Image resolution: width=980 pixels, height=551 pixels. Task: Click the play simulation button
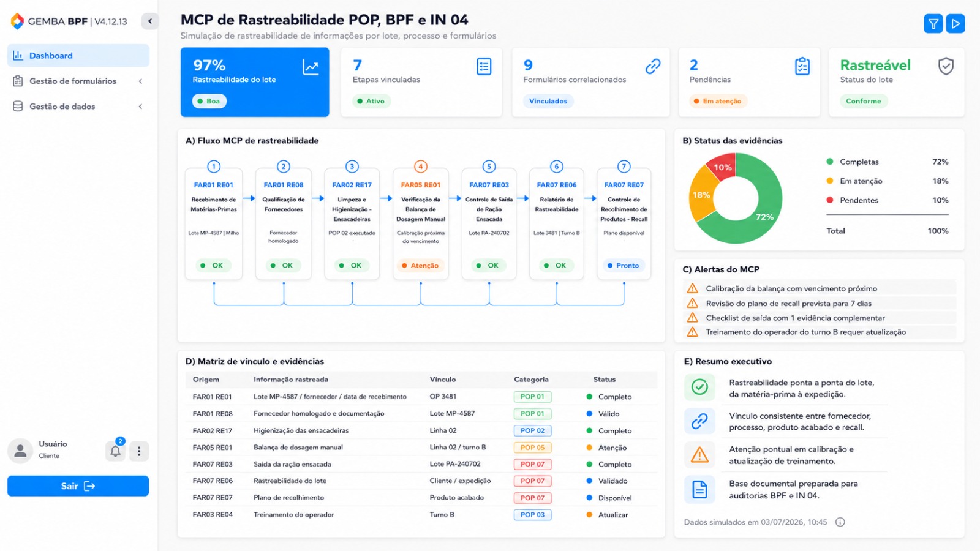[956, 24]
